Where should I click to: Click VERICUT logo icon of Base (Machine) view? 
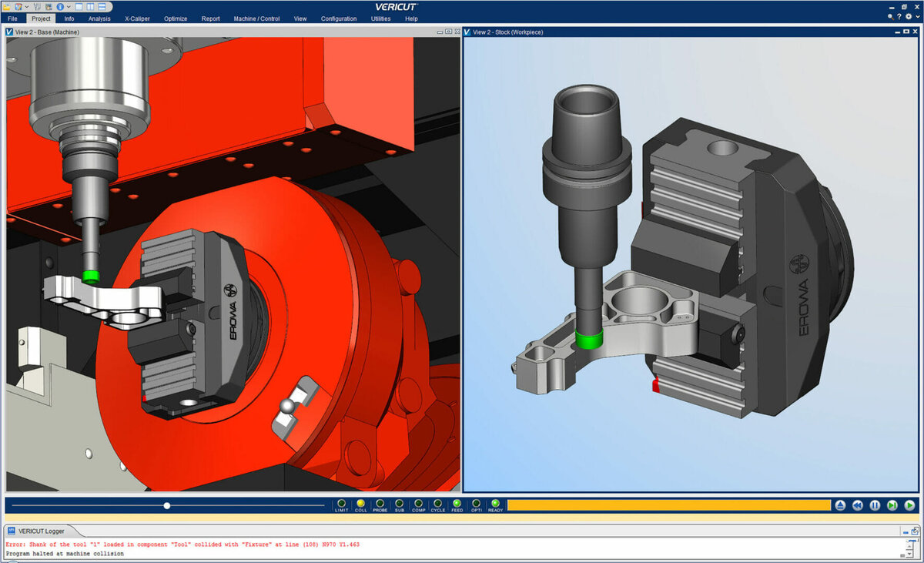point(9,32)
